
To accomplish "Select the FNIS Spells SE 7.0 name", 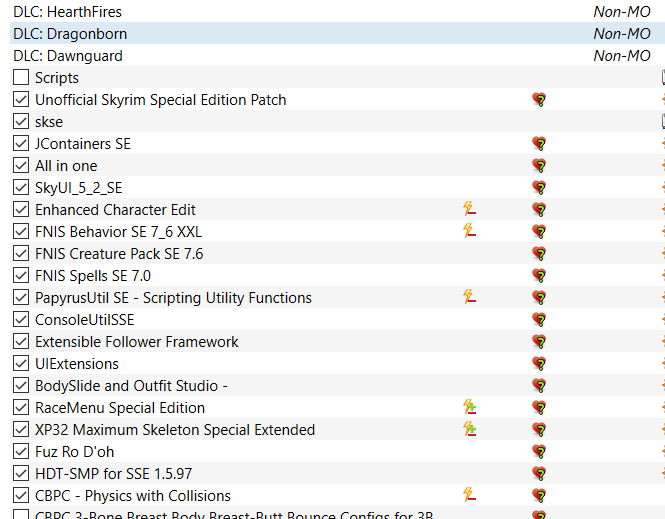I will coord(93,276).
